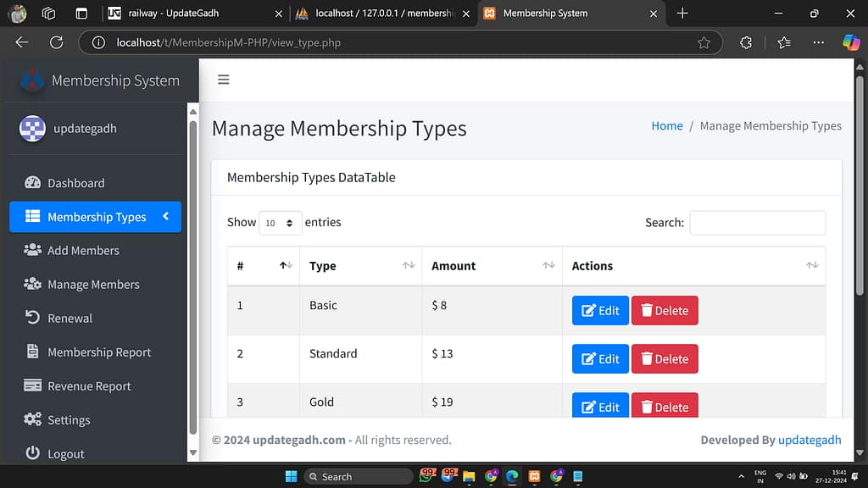Edit the Basic membership type
The width and height of the screenshot is (868, 488).
[x=600, y=311]
